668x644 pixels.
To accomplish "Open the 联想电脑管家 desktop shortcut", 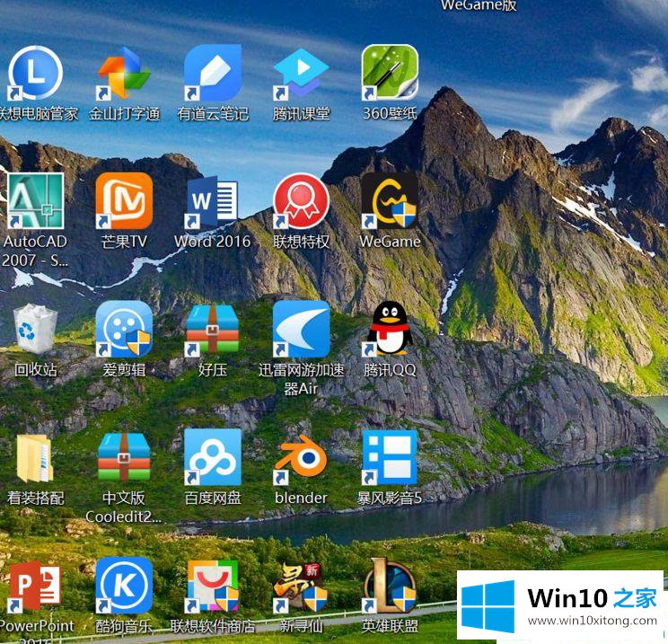I will pyautogui.click(x=35, y=73).
